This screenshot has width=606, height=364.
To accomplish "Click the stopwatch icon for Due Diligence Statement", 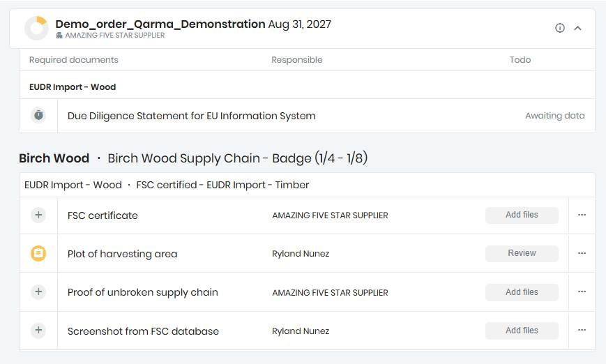I will [x=38, y=115].
